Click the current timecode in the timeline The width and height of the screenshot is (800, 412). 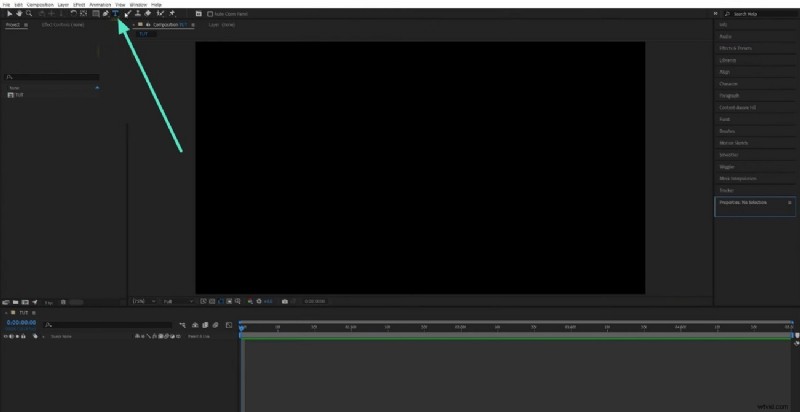pyautogui.click(x=21, y=322)
